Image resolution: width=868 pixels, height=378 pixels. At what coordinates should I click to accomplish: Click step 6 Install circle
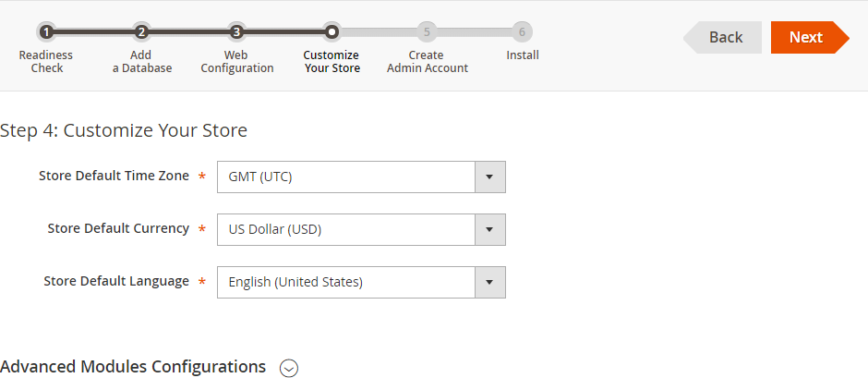click(x=522, y=32)
